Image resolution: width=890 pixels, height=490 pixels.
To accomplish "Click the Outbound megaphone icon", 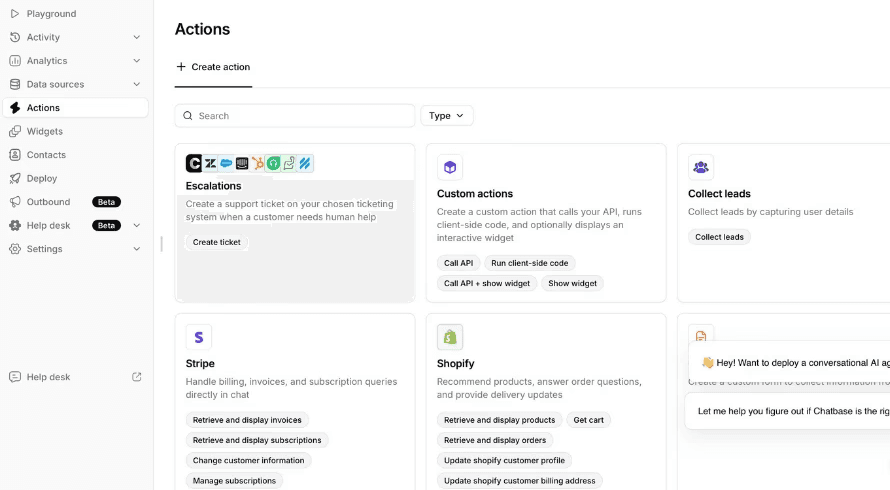I will point(15,202).
